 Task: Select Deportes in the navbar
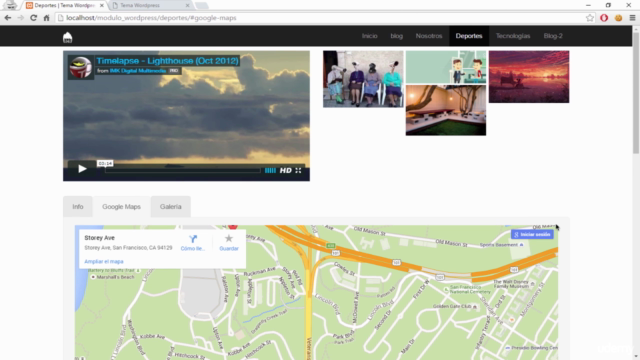pos(469,36)
